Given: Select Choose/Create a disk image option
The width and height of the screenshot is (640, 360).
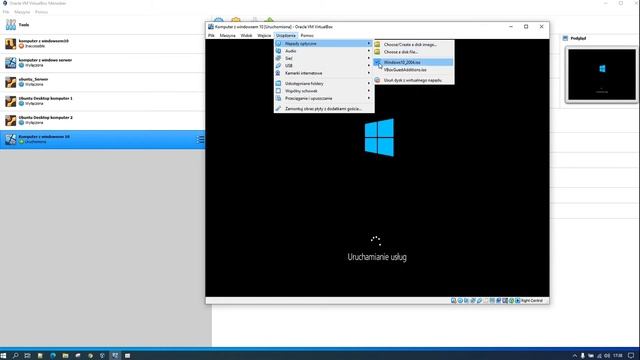Looking at the screenshot, I should 413,44.
